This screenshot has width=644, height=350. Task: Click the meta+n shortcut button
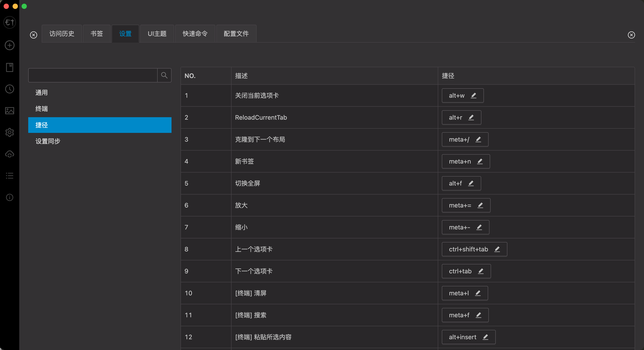(x=460, y=161)
